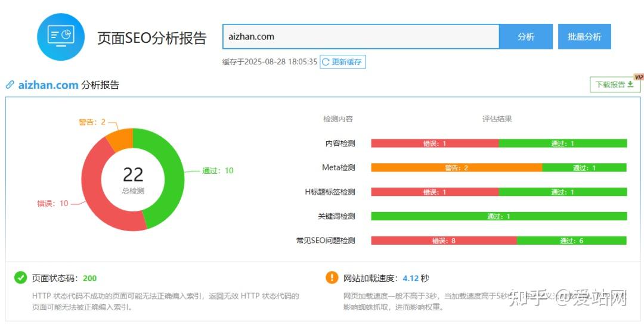Click the Meta检测 green 通过：1 bar
Viewport: 644px width, 324px height.
(x=584, y=167)
